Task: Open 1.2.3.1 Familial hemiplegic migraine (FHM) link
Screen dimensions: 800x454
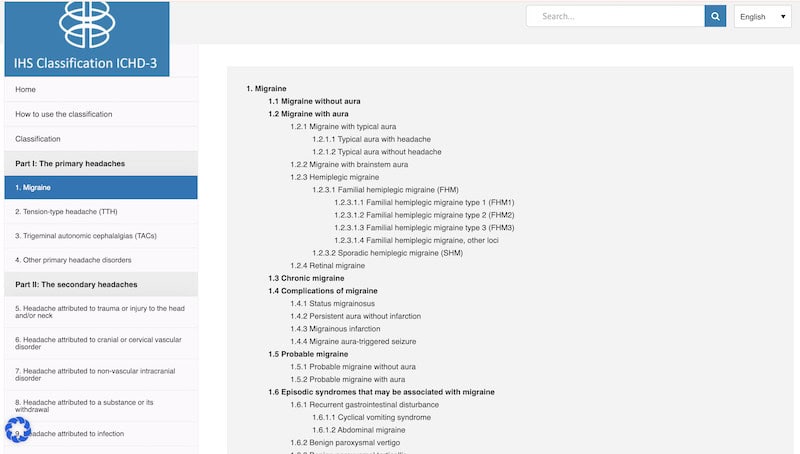Action: coord(384,190)
